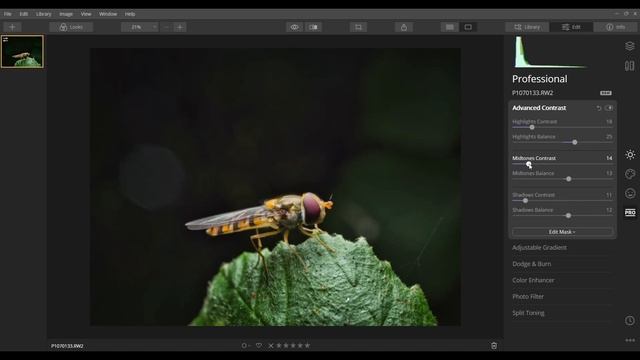640x360 pixels.
Task: Open the View menu
Action: click(x=86, y=14)
